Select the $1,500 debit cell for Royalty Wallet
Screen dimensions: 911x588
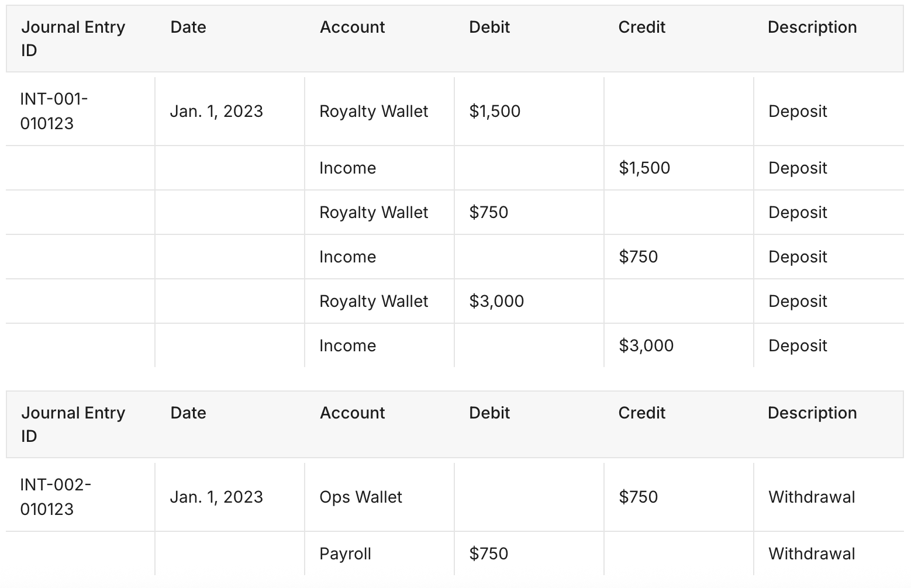[495, 111]
